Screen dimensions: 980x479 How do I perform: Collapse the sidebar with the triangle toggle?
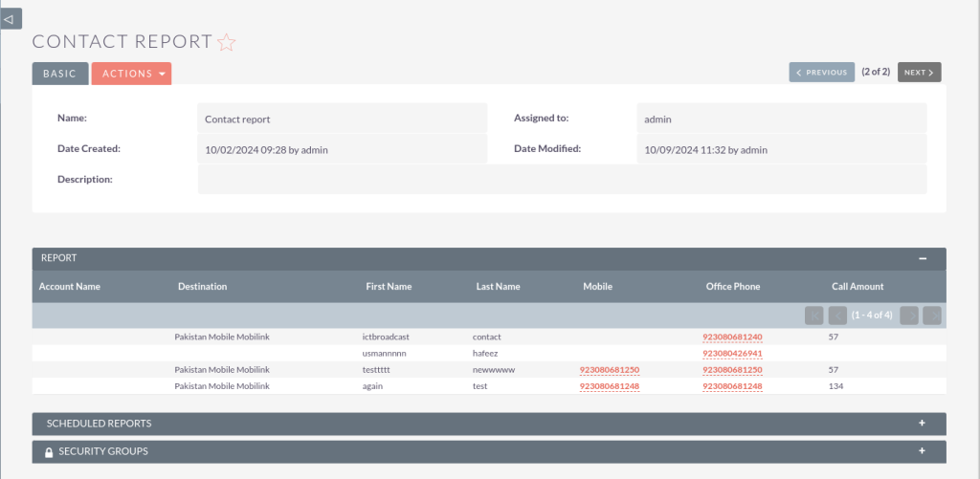pos(11,19)
